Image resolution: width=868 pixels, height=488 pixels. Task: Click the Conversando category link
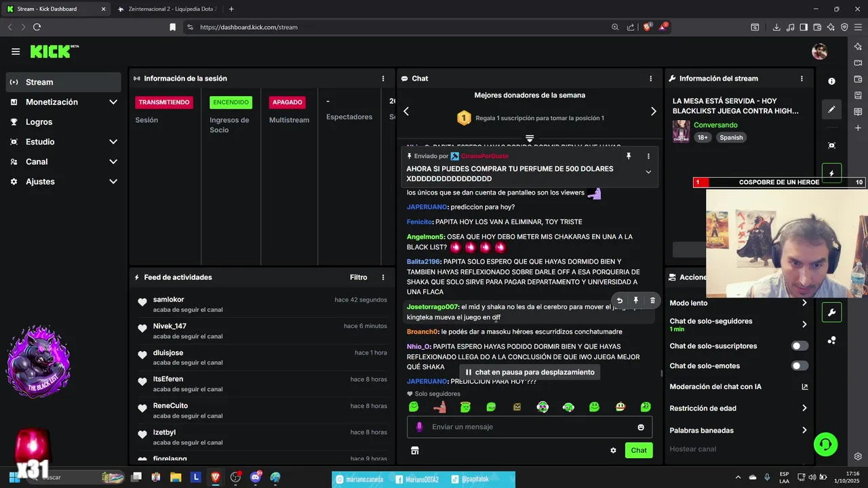(715, 125)
